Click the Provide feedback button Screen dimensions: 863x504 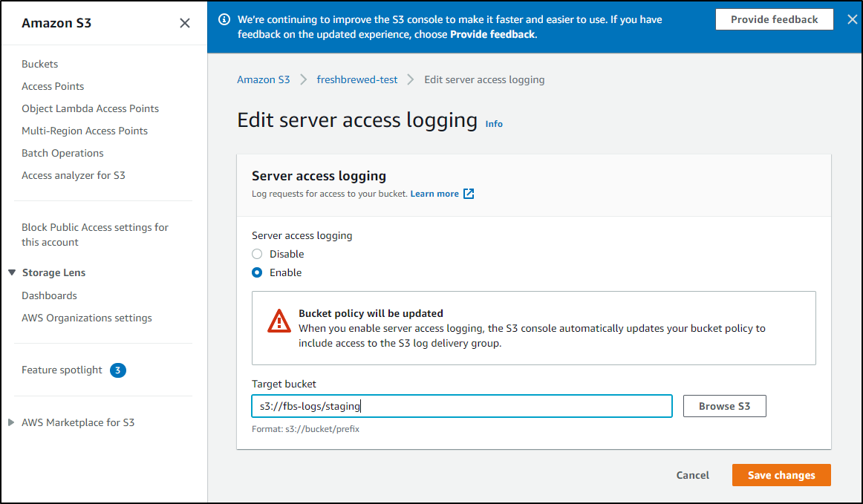[x=775, y=19]
